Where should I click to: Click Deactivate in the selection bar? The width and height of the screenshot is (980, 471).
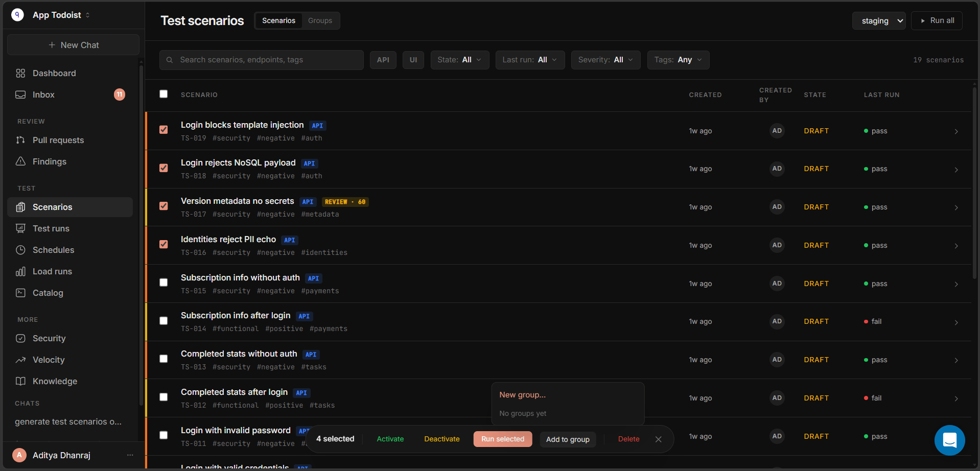[441, 439]
